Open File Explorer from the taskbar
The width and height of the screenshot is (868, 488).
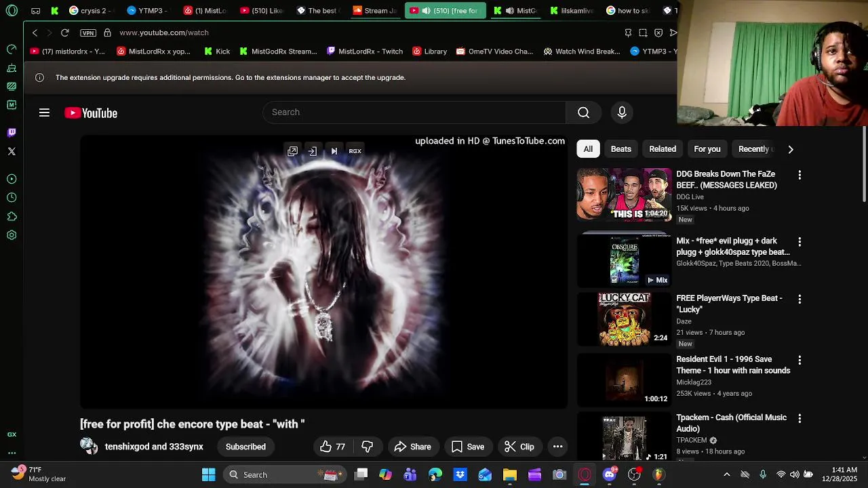(509, 474)
